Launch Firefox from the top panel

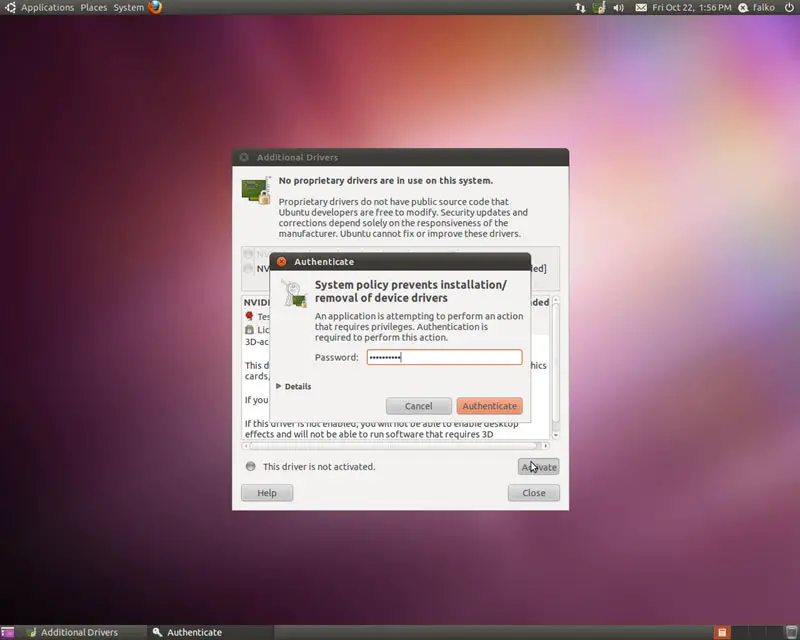[155, 7]
